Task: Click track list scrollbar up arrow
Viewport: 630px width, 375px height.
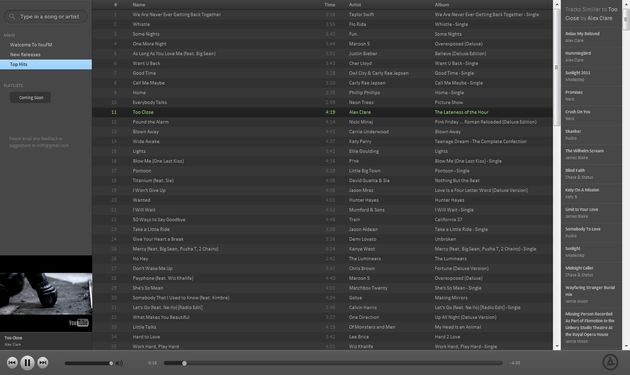Action: click(x=557, y=4)
